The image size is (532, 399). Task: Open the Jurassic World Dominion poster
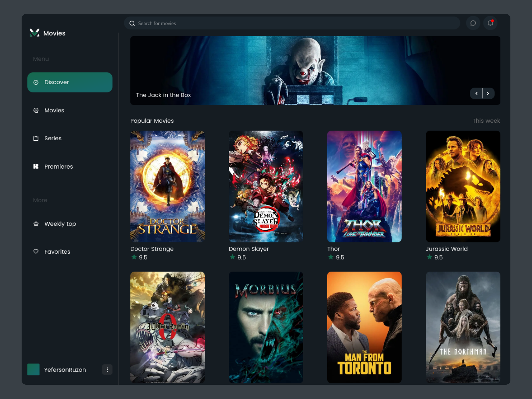click(463, 186)
